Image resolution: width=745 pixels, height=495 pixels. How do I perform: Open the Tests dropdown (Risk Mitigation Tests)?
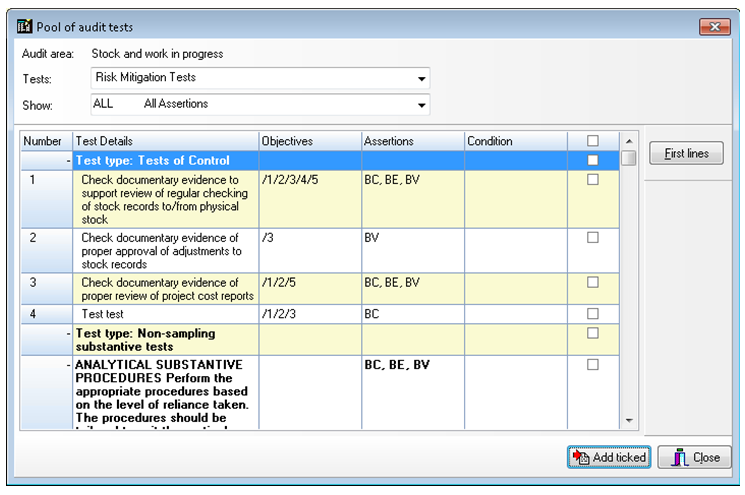pyautogui.click(x=421, y=78)
